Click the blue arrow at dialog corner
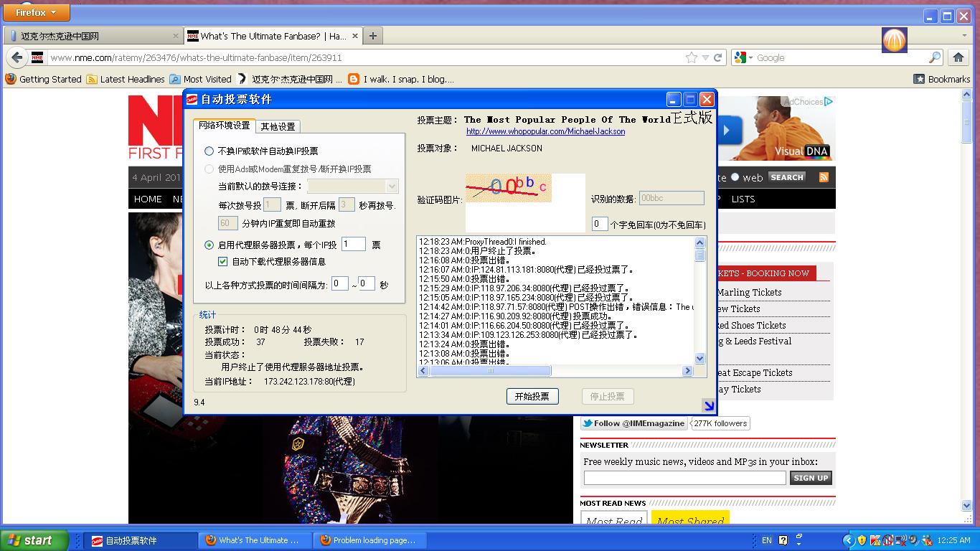 708,406
